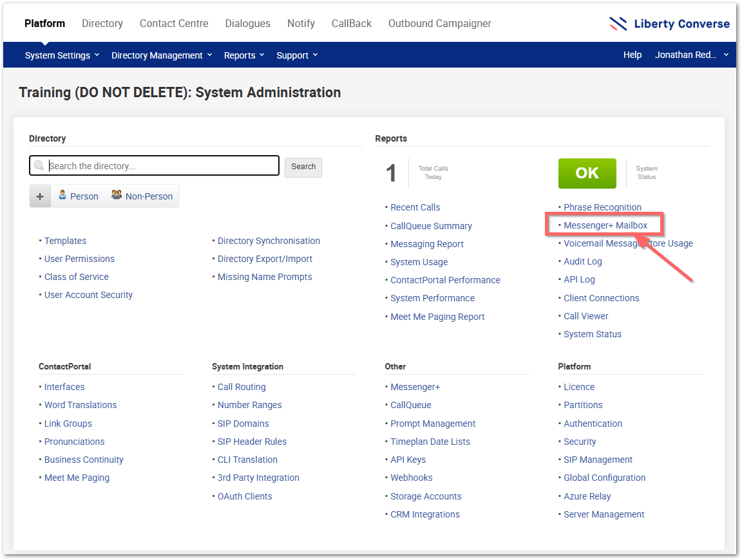
Task: Open the Messaging Report
Action: [427, 244]
